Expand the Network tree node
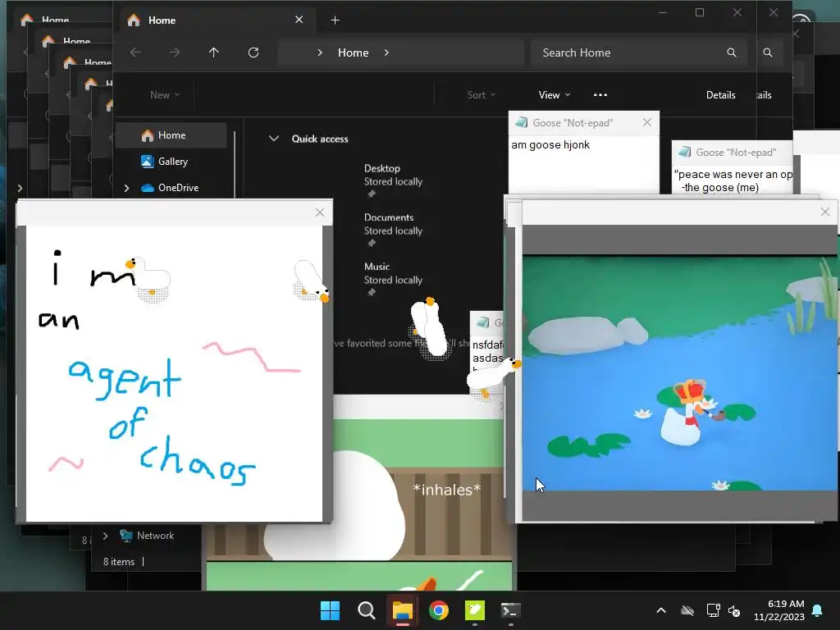 point(106,536)
